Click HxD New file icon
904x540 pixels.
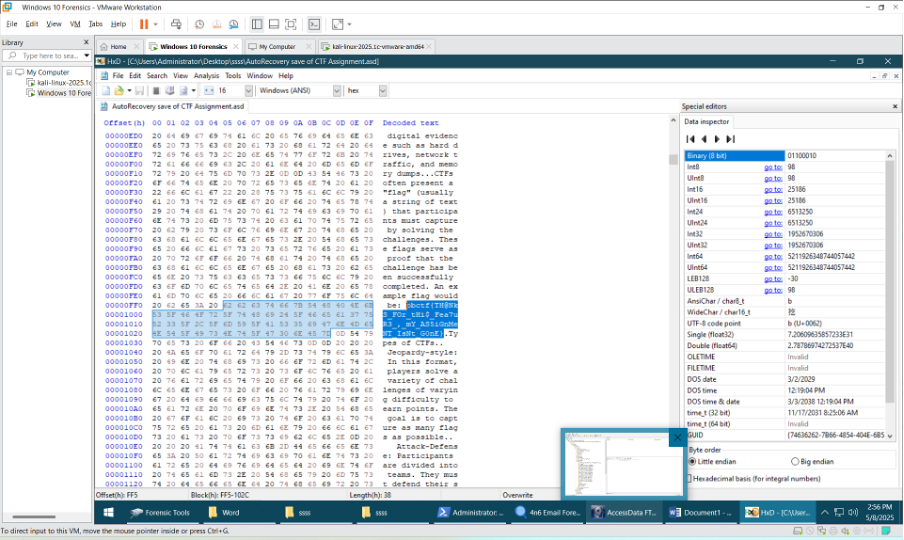(106, 90)
